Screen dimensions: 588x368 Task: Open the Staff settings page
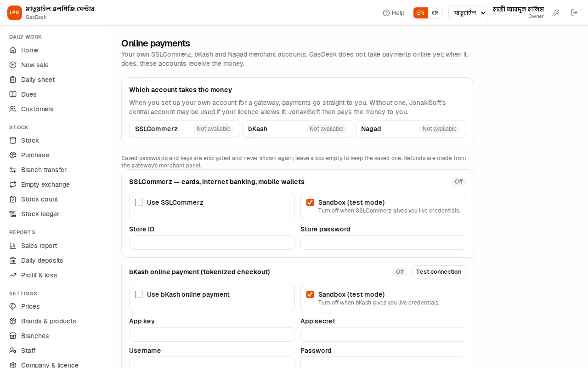coord(28,351)
